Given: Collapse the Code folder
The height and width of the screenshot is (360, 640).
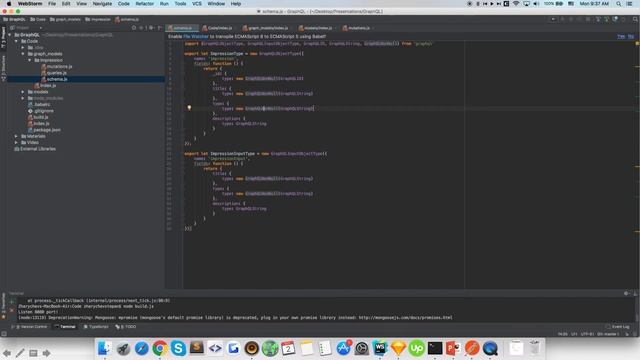Looking at the screenshot, I should [16, 41].
